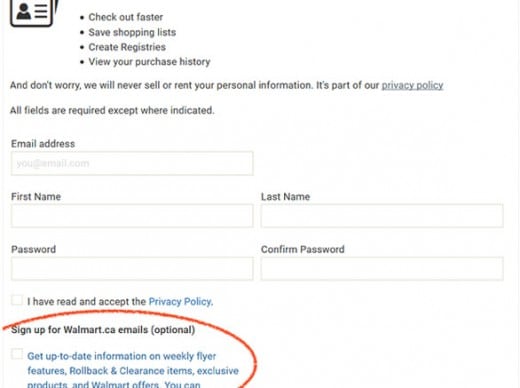Image resolution: width=520 pixels, height=388 pixels.
Task: Click the Last Name label
Action: coord(285,197)
